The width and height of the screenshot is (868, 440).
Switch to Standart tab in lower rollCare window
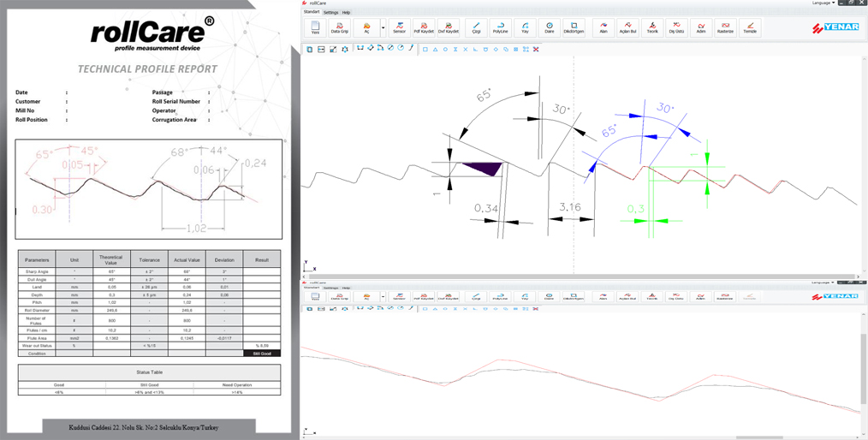coord(312,288)
